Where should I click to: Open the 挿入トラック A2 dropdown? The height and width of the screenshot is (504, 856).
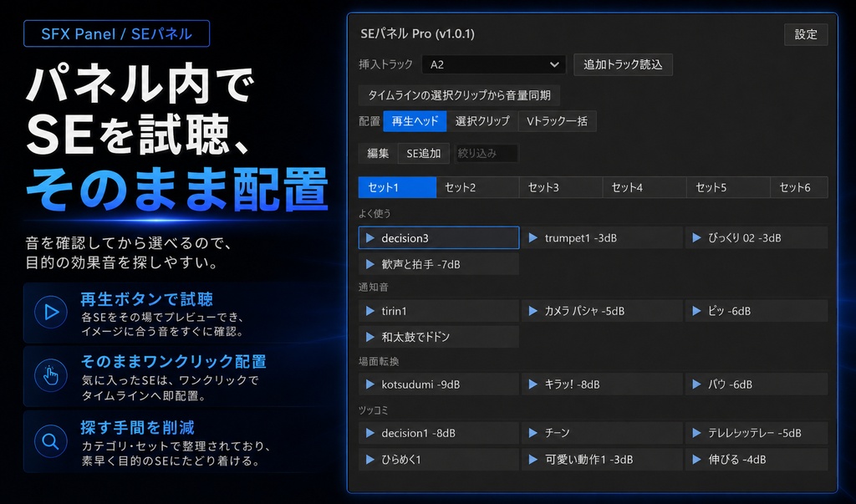click(494, 64)
